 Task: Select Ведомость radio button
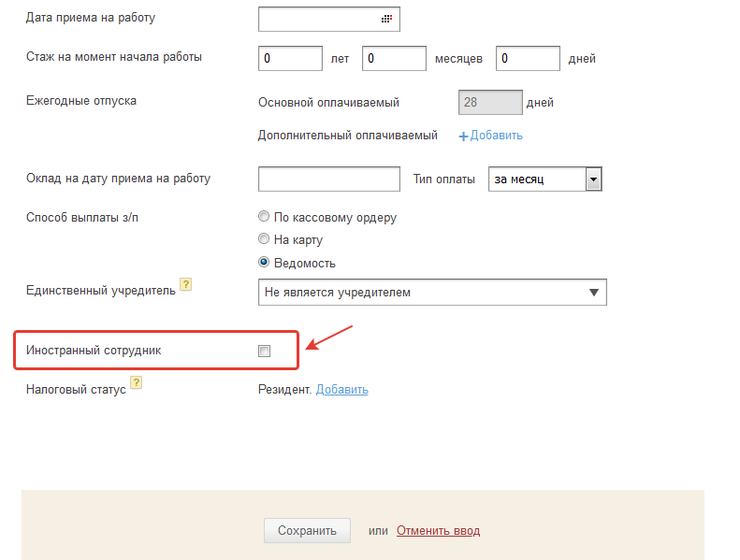264,263
